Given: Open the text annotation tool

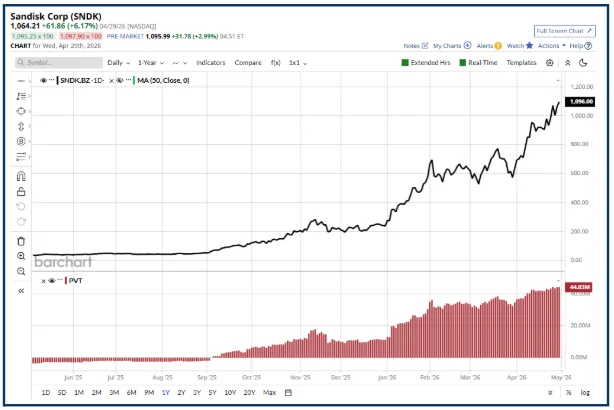Looking at the screenshot, I should tap(21, 96).
